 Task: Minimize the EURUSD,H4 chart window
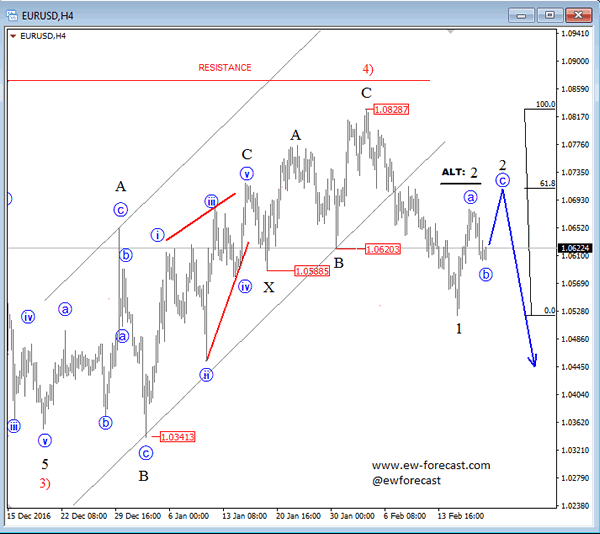click(x=521, y=15)
